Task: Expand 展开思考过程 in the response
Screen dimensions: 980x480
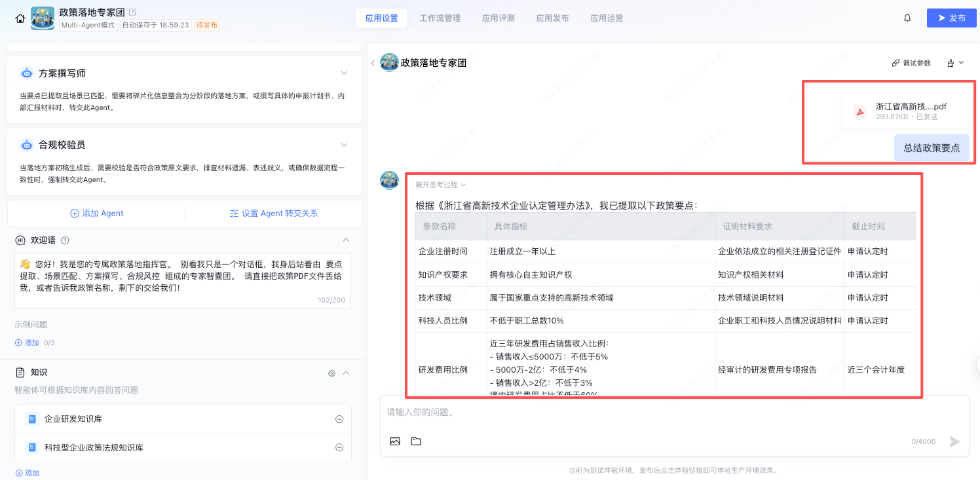Action: [x=440, y=185]
